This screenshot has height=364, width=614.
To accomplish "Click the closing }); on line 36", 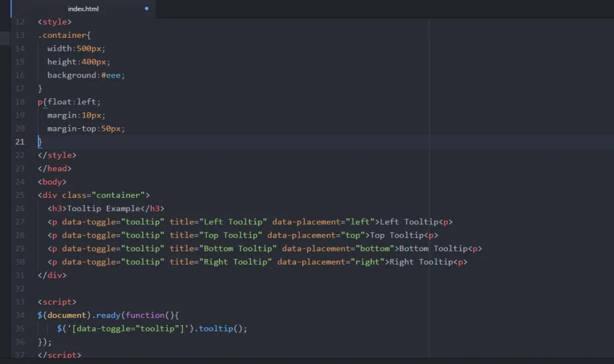I will [x=44, y=342].
